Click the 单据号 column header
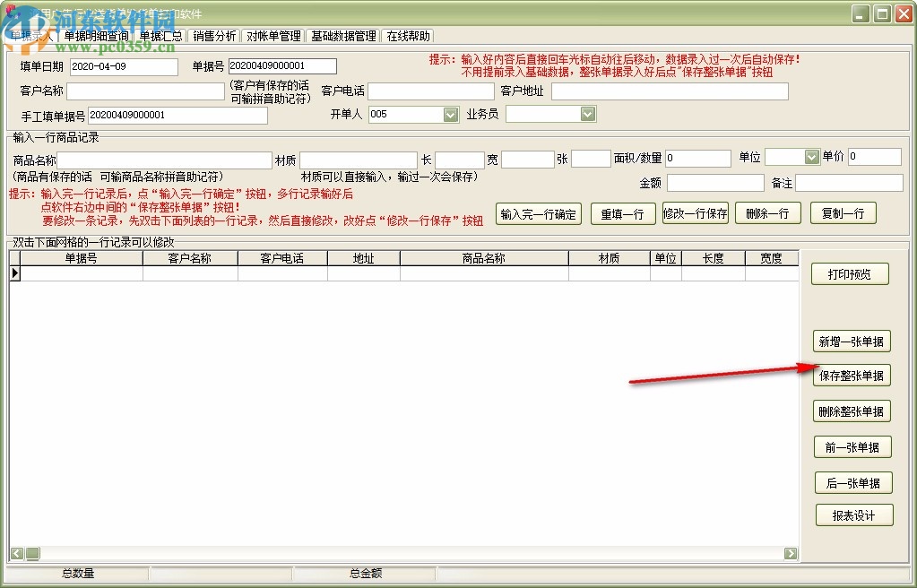Image resolution: width=917 pixels, height=588 pixels. click(82, 258)
